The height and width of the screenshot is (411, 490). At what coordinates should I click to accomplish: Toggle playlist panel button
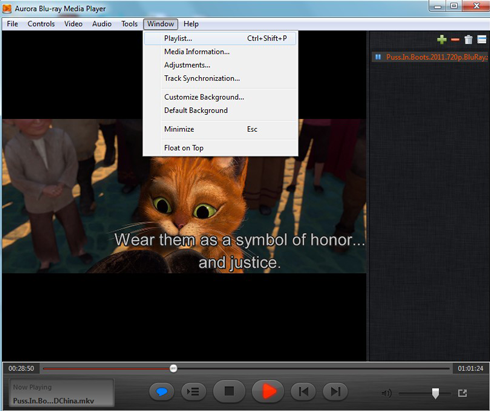[x=193, y=391]
